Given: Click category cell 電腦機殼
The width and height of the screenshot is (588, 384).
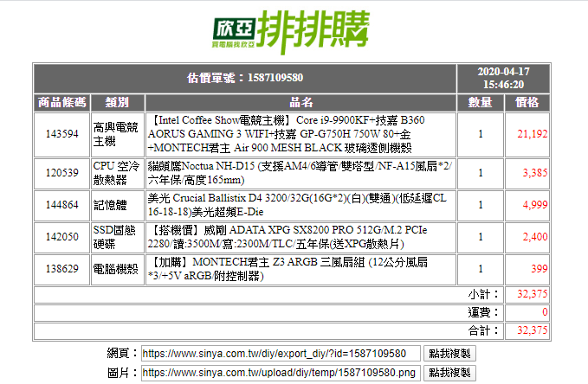Looking at the screenshot, I should [118, 269].
